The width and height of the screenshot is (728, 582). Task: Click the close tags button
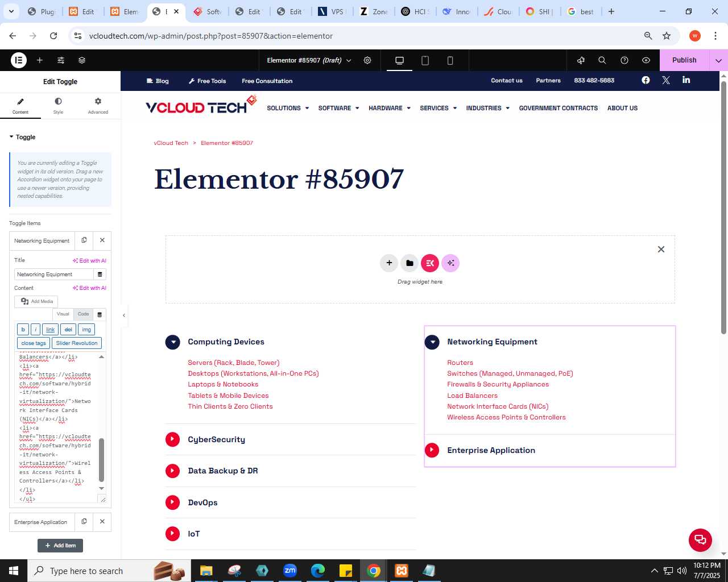(x=34, y=343)
